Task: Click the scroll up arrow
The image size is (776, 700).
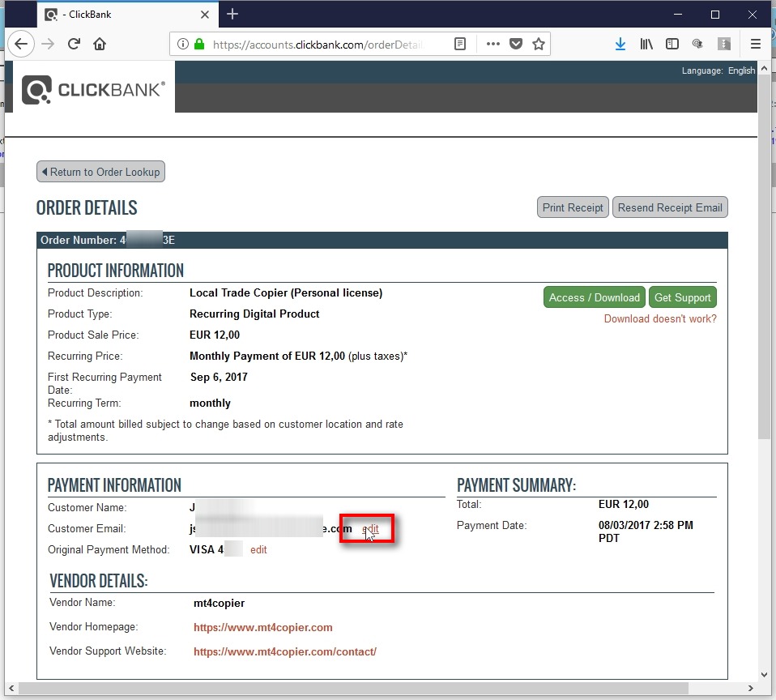Action: pos(764,68)
